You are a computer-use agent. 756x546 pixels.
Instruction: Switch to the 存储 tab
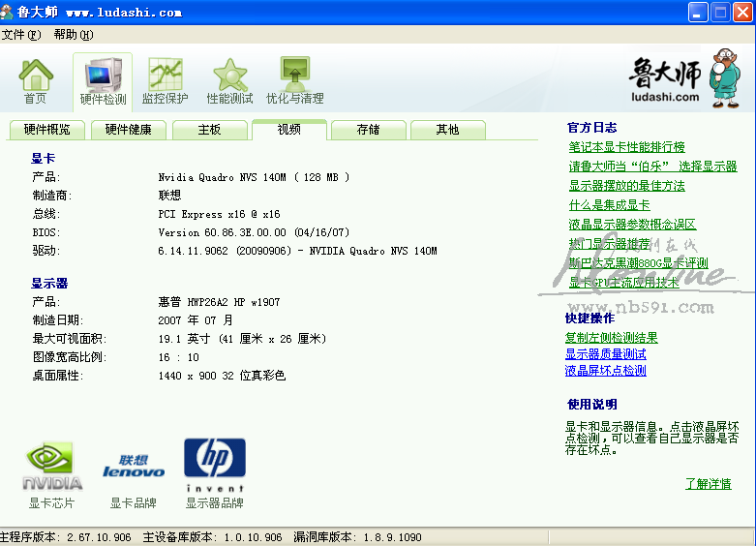[x=368, y=130]
